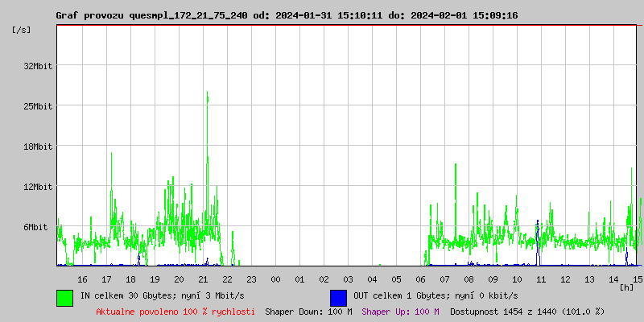Select the 25Mbit y-axis label
Image resolution: width=644 pixels, height=322 pixels.
[38, 106]
